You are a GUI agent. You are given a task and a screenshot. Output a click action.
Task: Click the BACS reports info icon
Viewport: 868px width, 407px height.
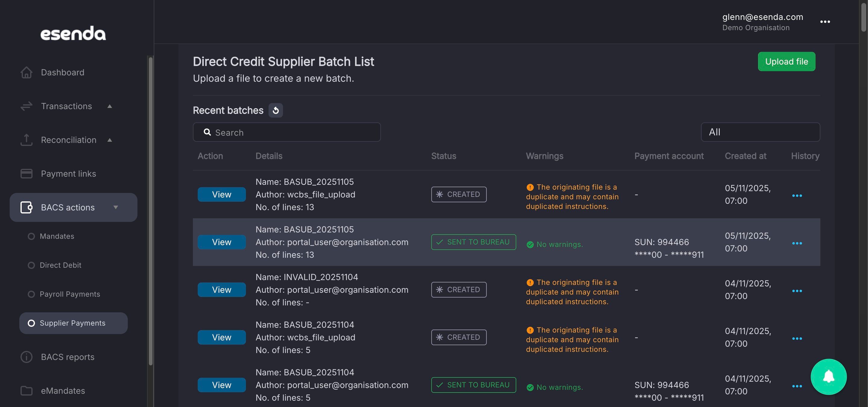click(x=26, y=357)
